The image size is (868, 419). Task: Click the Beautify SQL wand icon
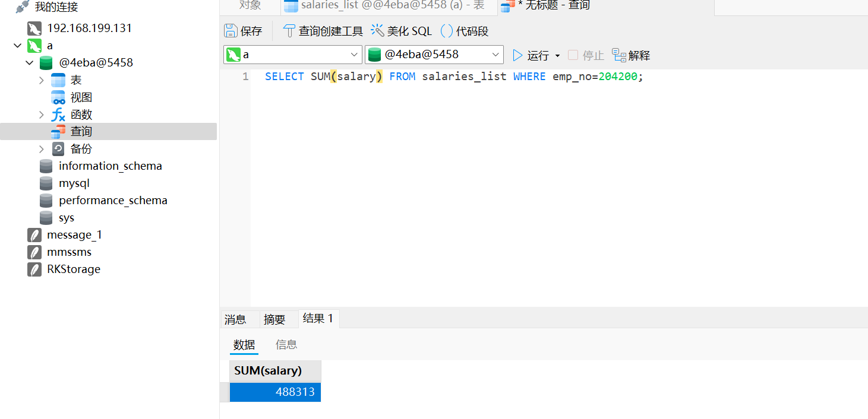coord(377,31)
